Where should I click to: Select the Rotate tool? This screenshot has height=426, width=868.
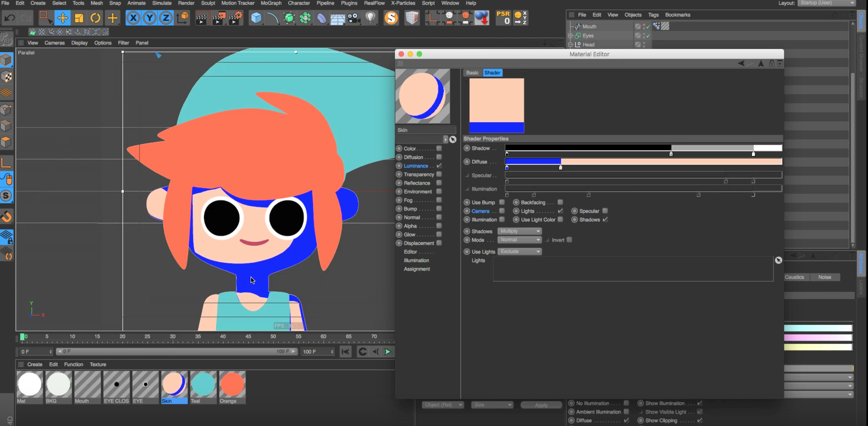tap(95, 18)
